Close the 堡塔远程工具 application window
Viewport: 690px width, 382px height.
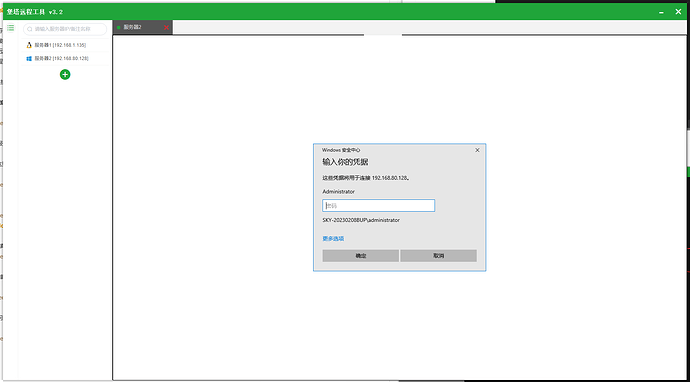678,12
